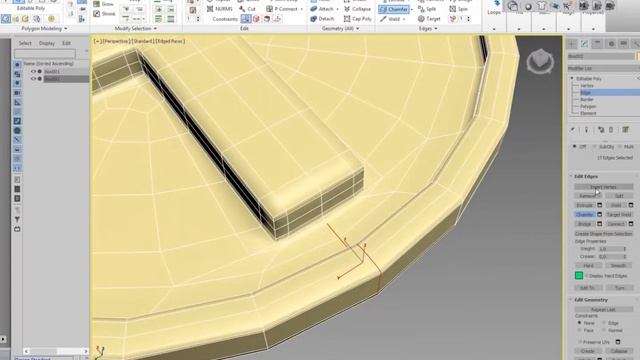Open the Display panel icon
The width and height of the screenshot is (640, 360).
624,44
